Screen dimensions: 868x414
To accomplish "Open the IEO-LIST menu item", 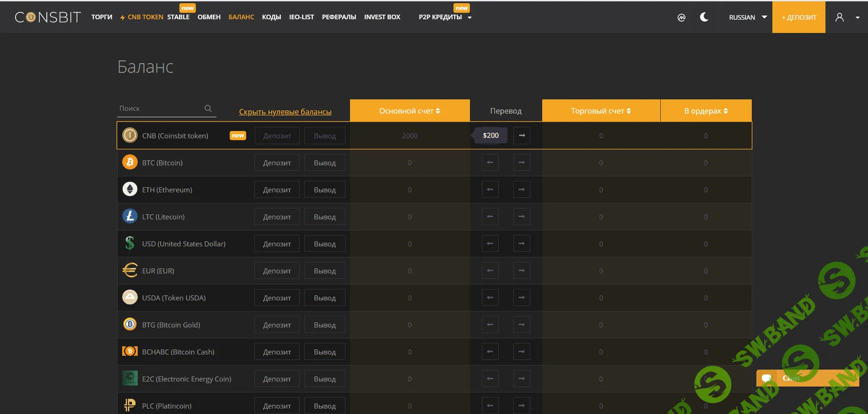I will click(x=302, y=17).
